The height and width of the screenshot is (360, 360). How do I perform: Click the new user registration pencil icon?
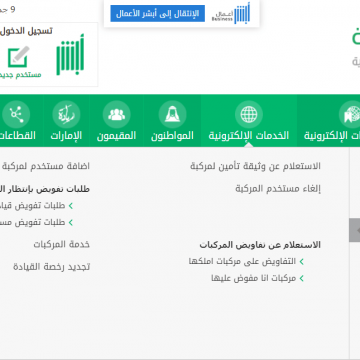pyautogui.click(x=18, y=57)
